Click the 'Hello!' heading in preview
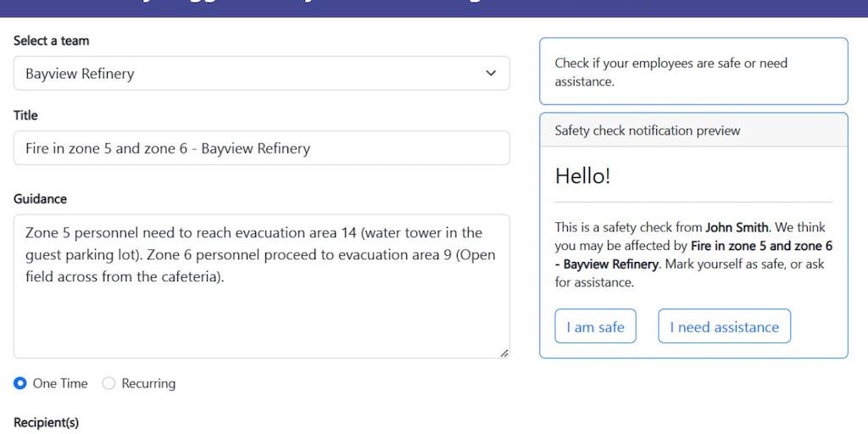 (x=582, y=176)
